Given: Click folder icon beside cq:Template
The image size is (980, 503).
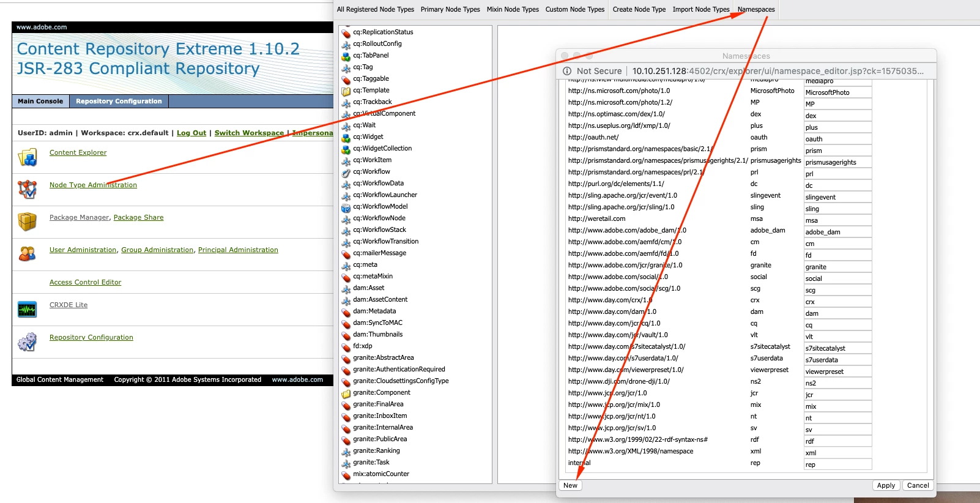Looking at the screenshot, I should pos(346,91).
